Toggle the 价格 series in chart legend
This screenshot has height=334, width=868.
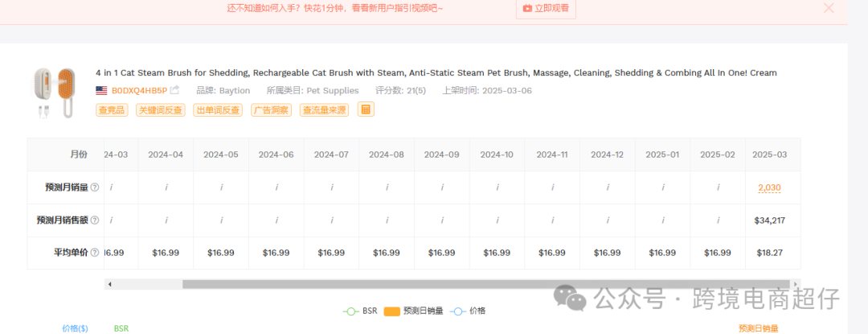(468, 311)
